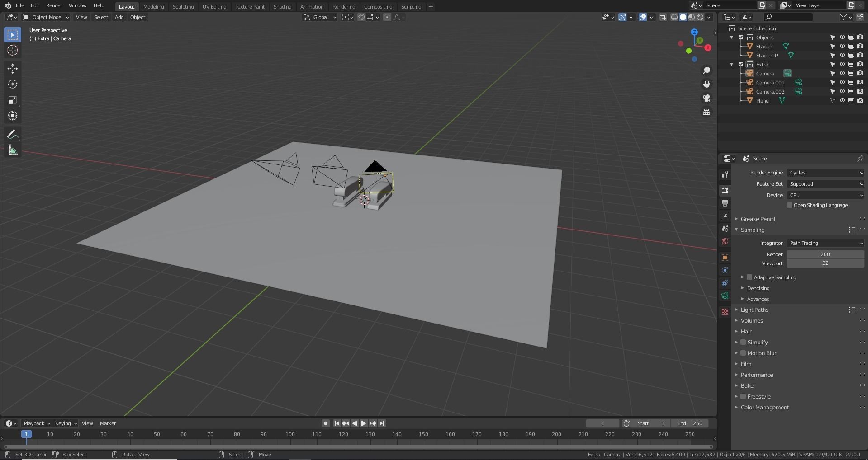This screenshot has width=868, height=460.
Task: Switch perspective/orthographic grid icon
Action: point(707,112)
